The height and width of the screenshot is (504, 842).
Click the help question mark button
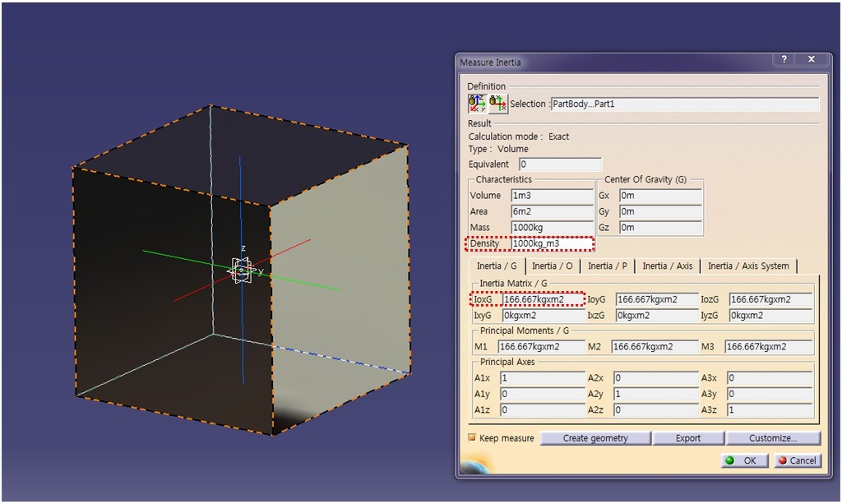pos(784,60)
